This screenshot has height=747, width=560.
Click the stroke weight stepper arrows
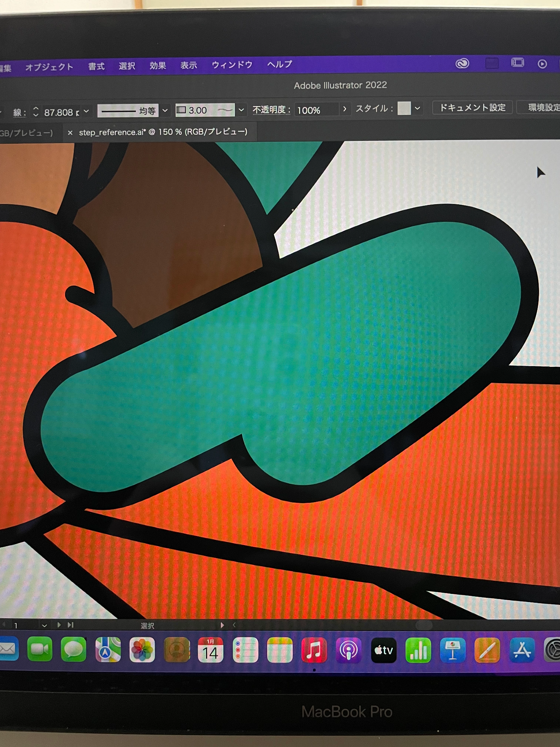click(x=36, y=112)
